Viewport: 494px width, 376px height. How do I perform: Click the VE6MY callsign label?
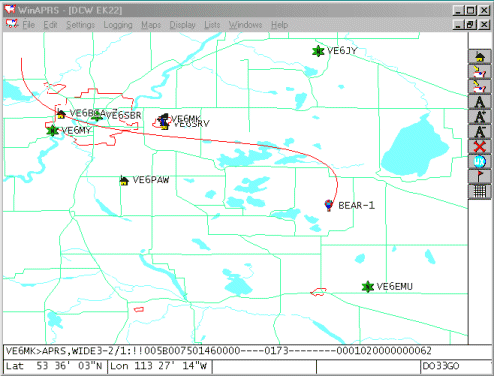[76, 130]
